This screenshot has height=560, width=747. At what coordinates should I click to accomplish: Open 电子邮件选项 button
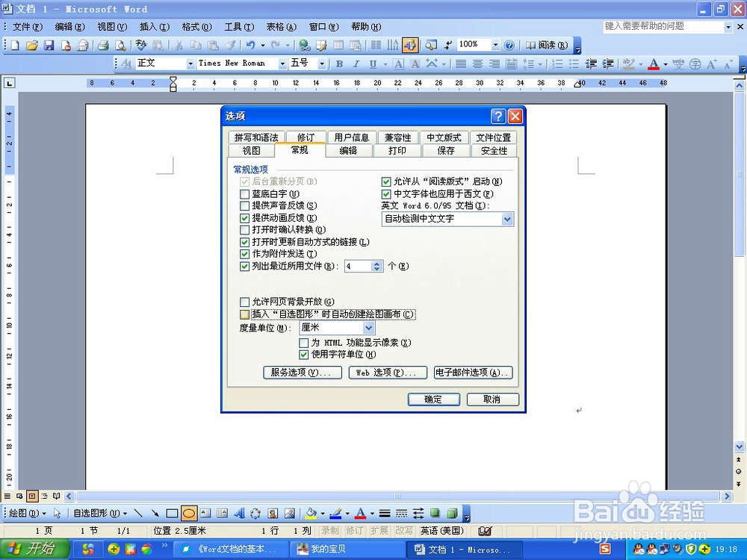tap(473, 373)
